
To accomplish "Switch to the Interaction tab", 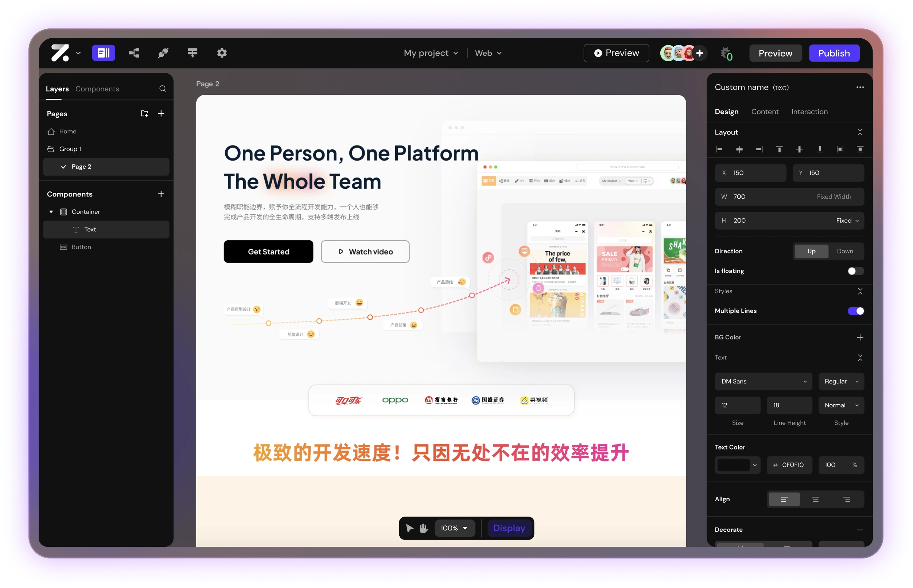I will point(809,112).
